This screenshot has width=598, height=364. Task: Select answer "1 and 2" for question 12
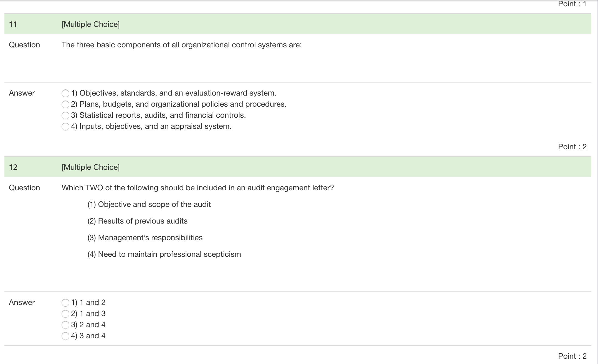pyautogui.click(x=65, y=303)
